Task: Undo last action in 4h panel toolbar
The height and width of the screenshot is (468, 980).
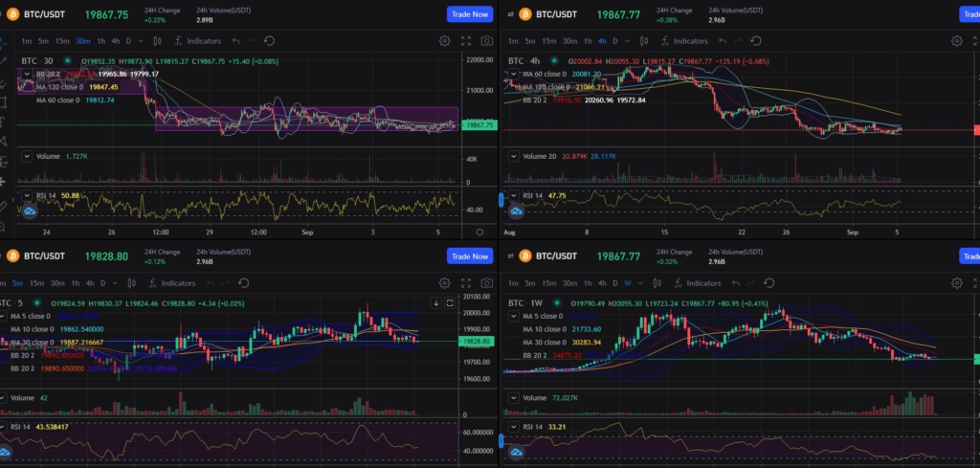Action: (723, 41)
